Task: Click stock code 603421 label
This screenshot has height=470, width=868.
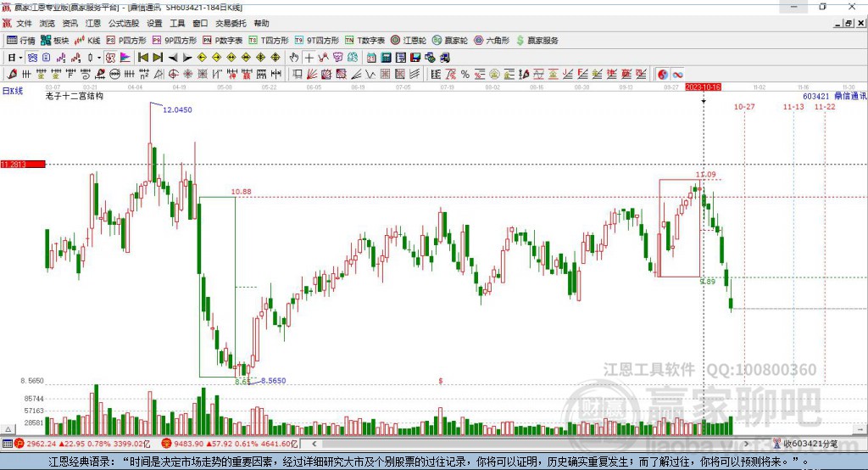Action: click(x=816, y=97)
